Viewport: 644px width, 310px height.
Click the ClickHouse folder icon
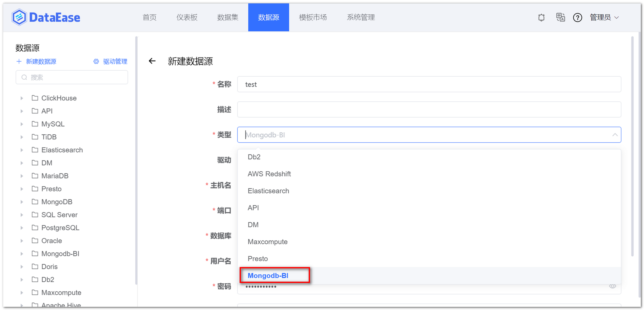[35, 98]
